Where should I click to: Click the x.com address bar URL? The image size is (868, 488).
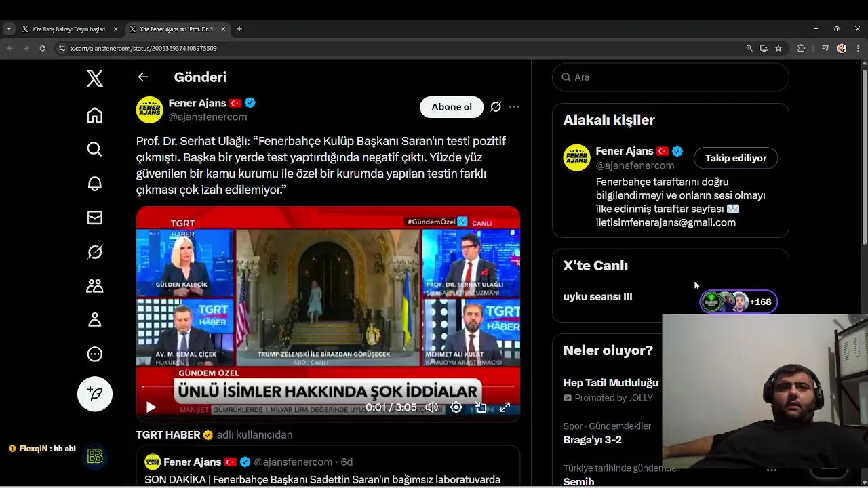[144, 49]
